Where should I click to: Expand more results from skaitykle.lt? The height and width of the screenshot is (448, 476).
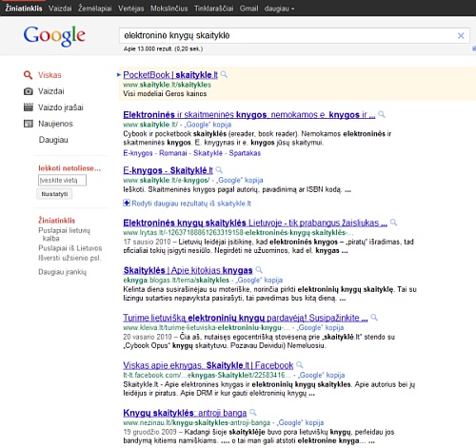[x=188, y=204]
